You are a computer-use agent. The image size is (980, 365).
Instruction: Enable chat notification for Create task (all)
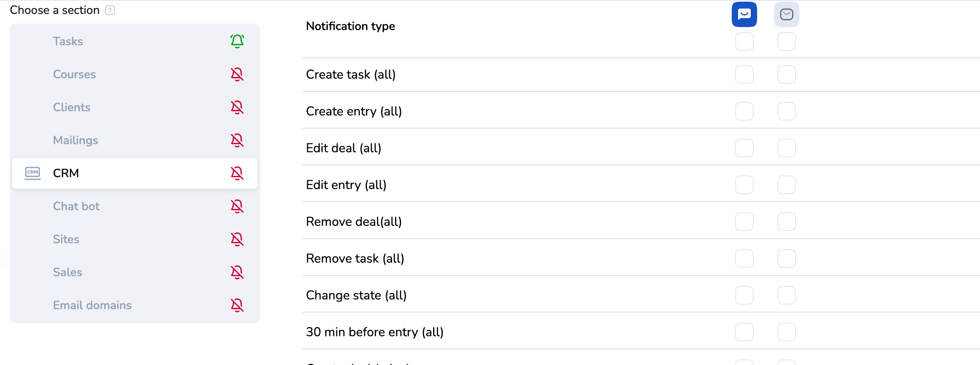click(744, 74)
